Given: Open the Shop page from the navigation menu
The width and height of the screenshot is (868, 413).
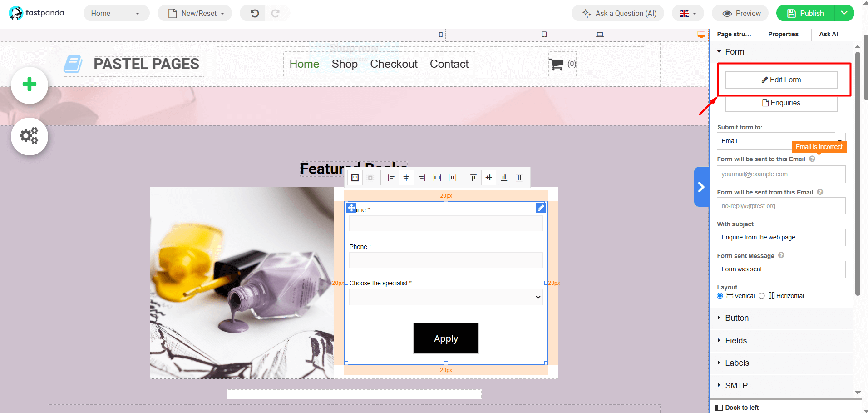Looking at the screenshot, I should (345, 64).
